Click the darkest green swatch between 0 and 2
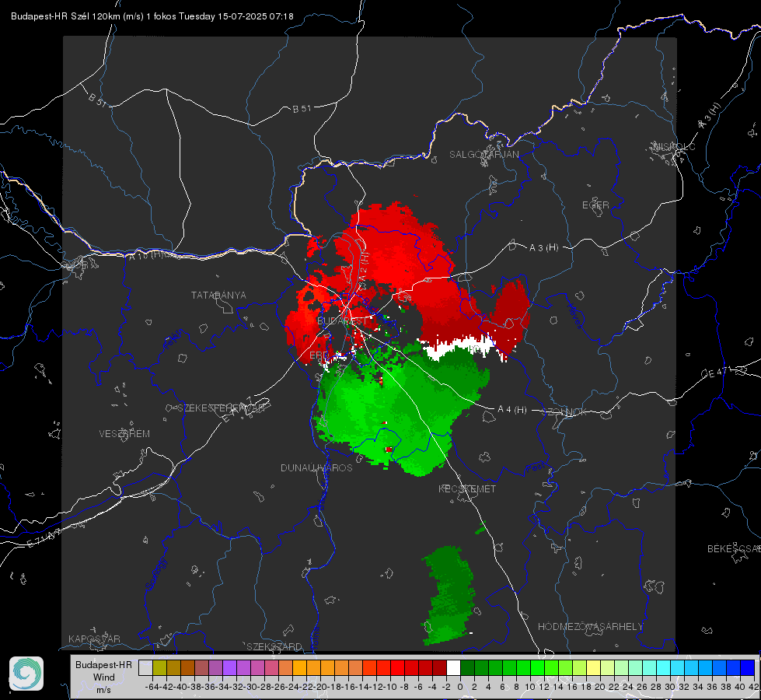The image size is (761, 700). (467, 667)
